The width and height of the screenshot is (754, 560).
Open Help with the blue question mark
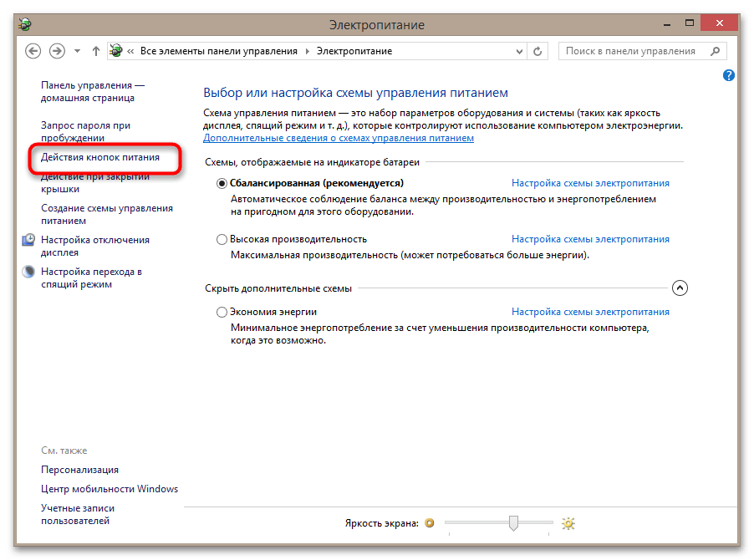(x=729, y=75)
